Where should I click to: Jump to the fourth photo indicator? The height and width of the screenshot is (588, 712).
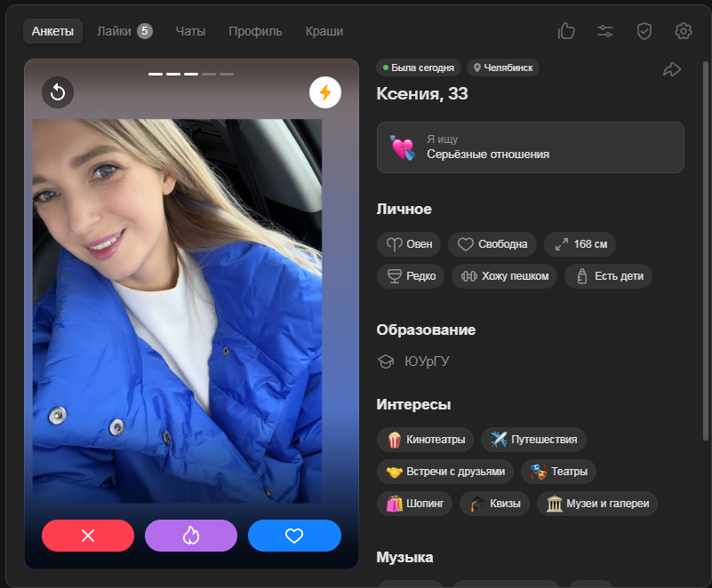(209, 74)
